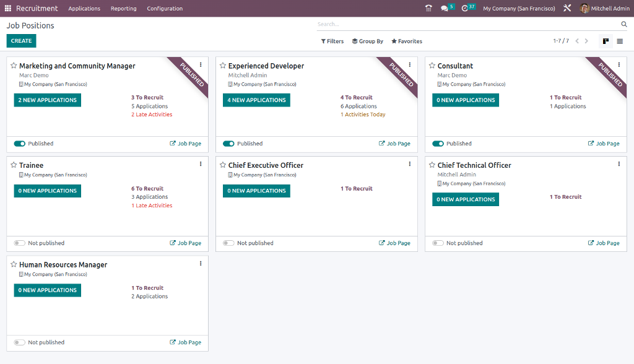
Task: Click into the Search field
Action: (464, 24)
